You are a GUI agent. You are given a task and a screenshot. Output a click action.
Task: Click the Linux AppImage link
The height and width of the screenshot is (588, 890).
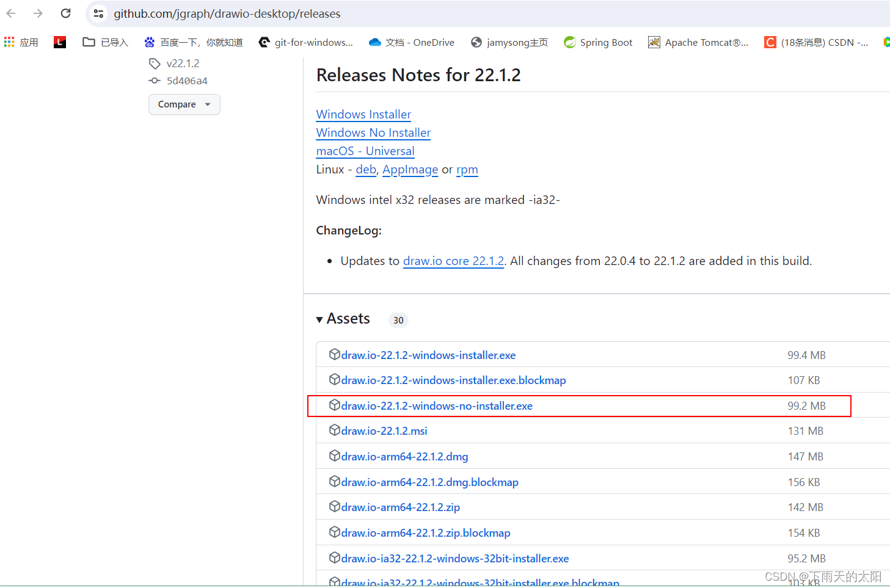410,170
